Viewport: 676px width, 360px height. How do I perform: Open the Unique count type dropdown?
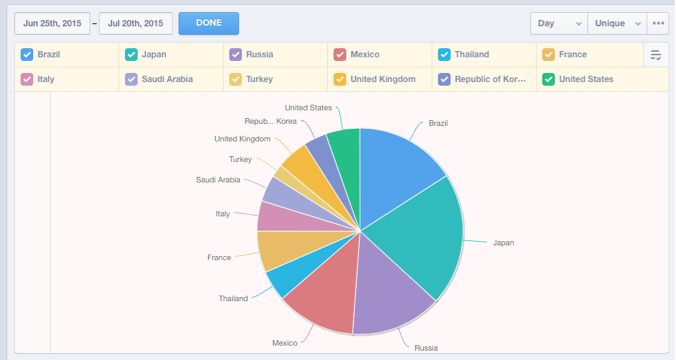pyautogui.click(x=617, y=23)
